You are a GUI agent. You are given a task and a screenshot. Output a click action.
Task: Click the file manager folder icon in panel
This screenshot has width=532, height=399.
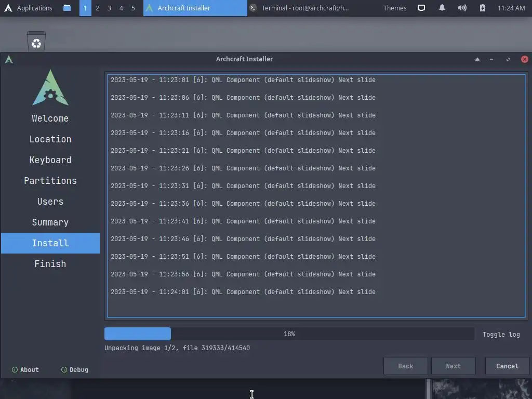point(67,8)
